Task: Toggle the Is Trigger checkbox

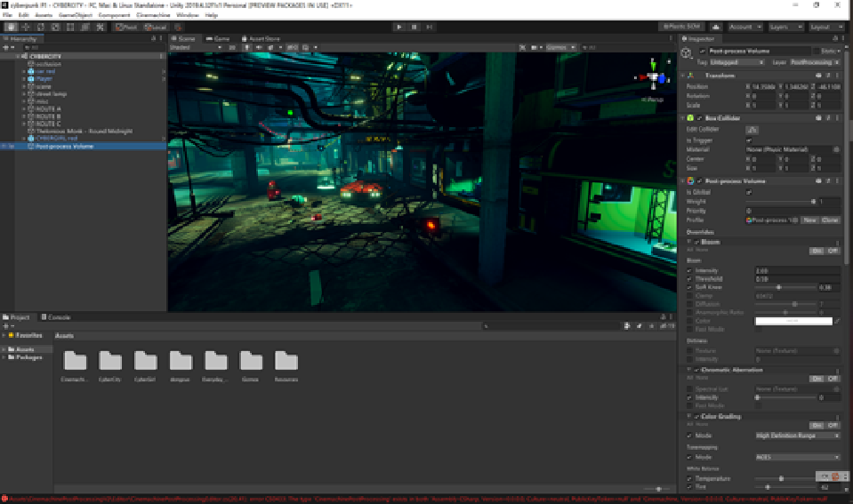Action: coord(748,140)
